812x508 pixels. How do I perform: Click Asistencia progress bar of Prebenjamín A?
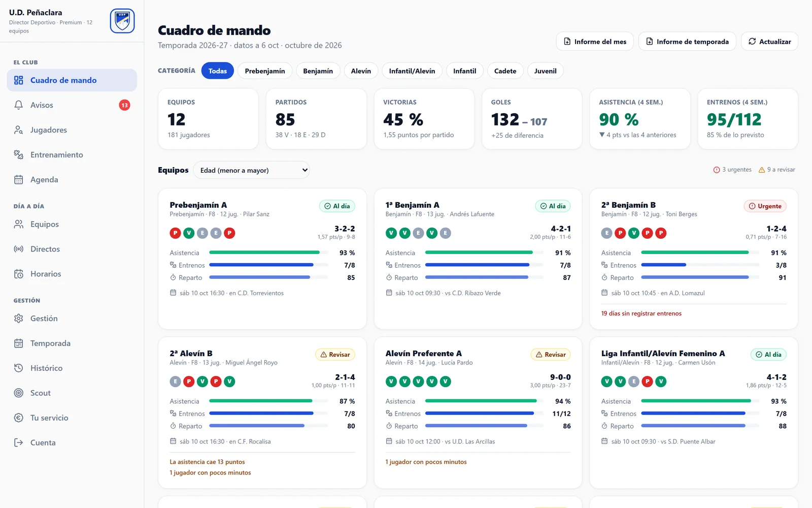(268, 252)
